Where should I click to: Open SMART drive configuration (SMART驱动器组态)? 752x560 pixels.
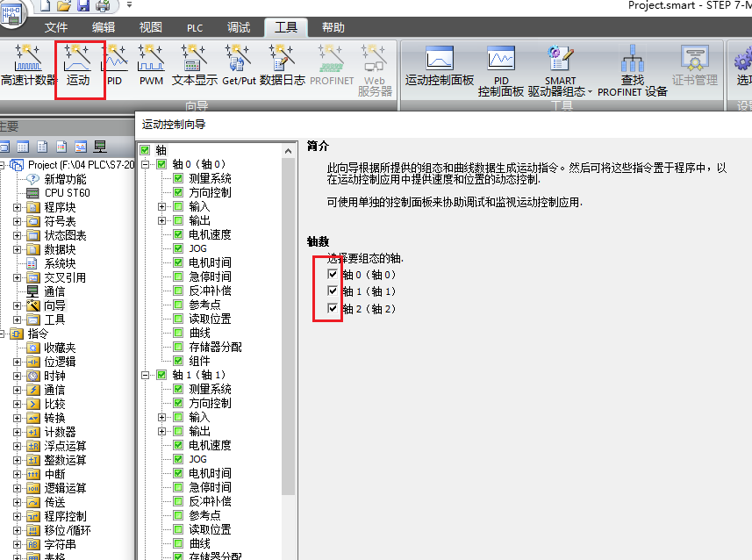(x=560, y=71)
